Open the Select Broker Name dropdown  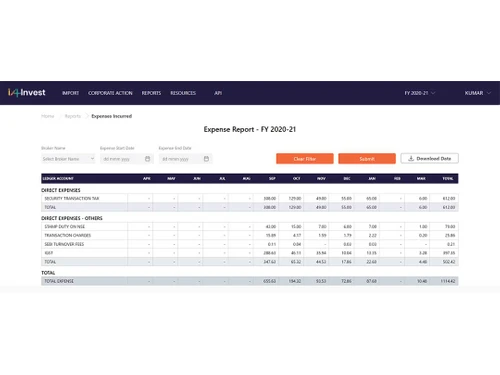click(68, 159)
